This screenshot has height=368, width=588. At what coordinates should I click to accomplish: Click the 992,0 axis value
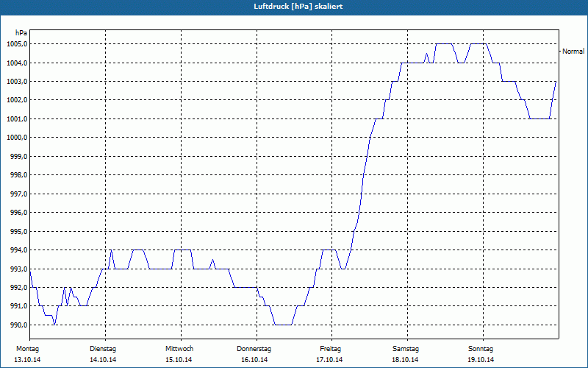(x=19, y=288)
